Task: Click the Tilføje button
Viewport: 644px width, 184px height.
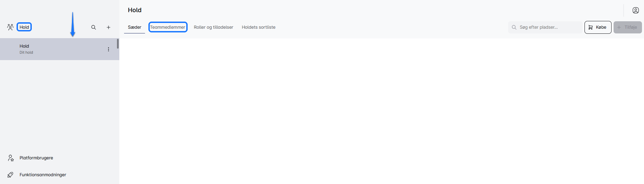Action: pos(627,27)
